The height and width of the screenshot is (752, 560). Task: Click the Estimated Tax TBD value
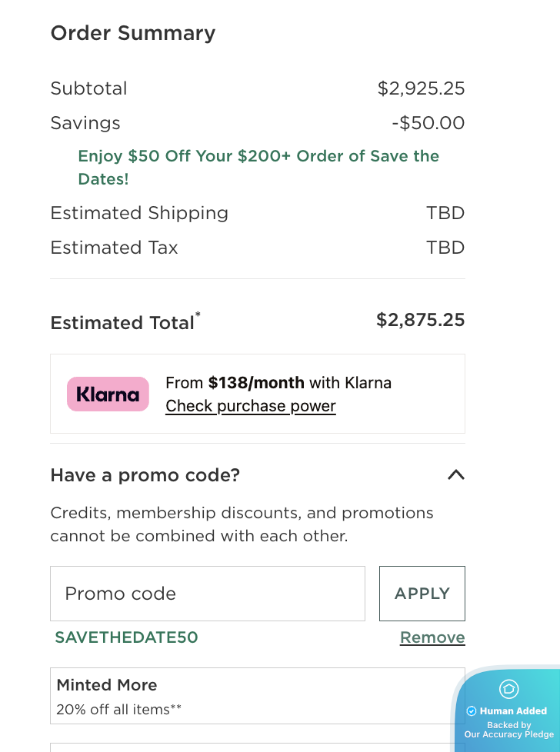click(445, 248)
